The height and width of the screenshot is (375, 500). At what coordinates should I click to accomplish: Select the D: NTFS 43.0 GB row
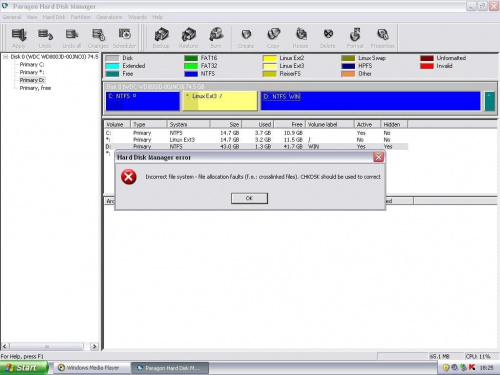[256, 146]
